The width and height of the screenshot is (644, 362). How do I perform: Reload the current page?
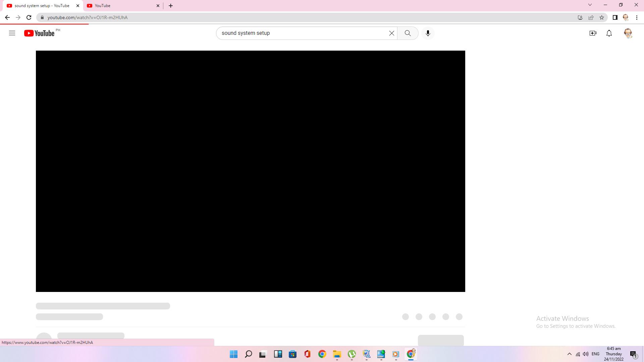29,17
